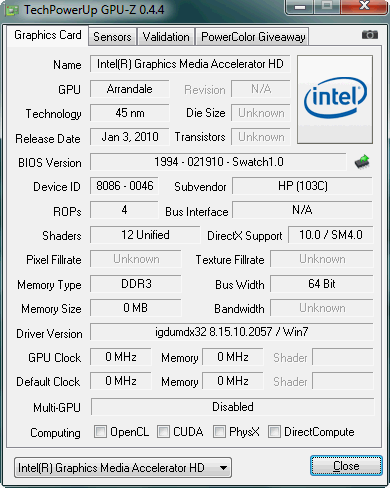The height and width of the screenshot is (488, 390).
Task: Click the Bus Width field 64 Bit
Action: coord(322,284)
